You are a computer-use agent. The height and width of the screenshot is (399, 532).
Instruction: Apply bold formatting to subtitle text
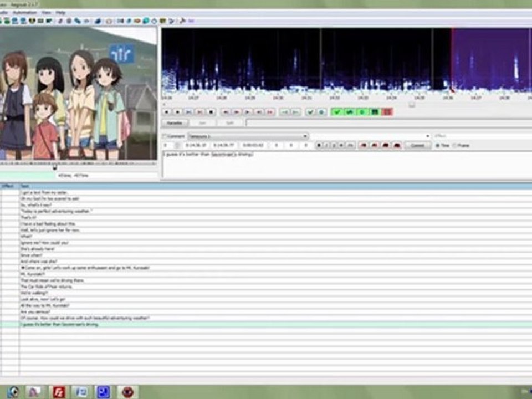[319, 145]
